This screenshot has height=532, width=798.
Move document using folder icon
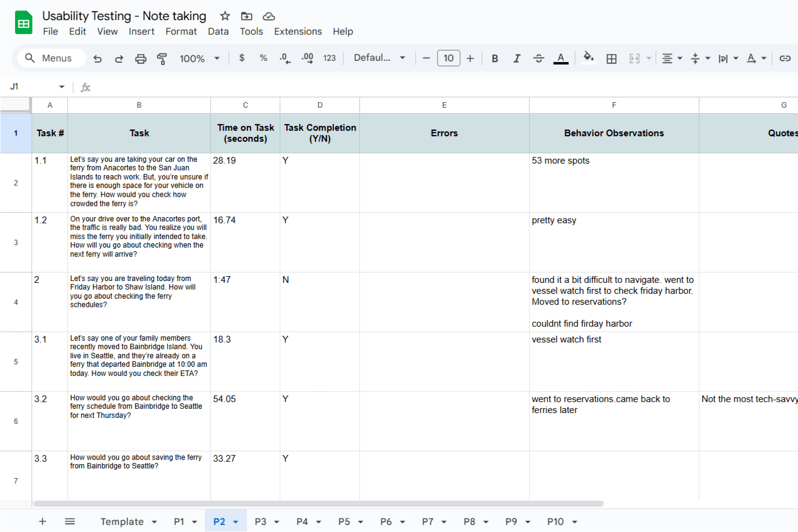[x=246, y=16]
